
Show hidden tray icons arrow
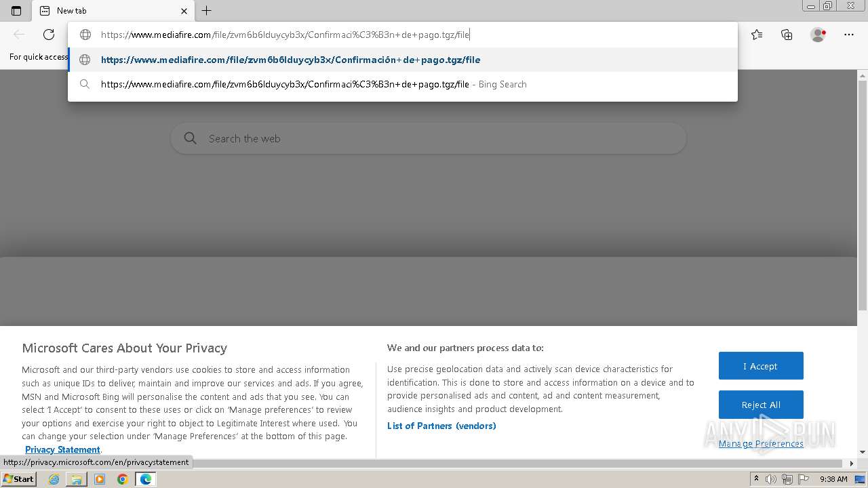[756, 479]
